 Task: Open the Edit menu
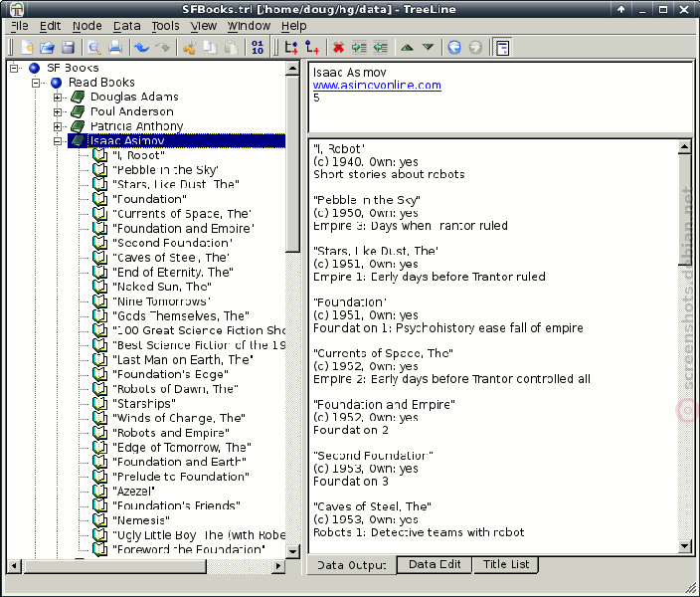coord(50,26)
